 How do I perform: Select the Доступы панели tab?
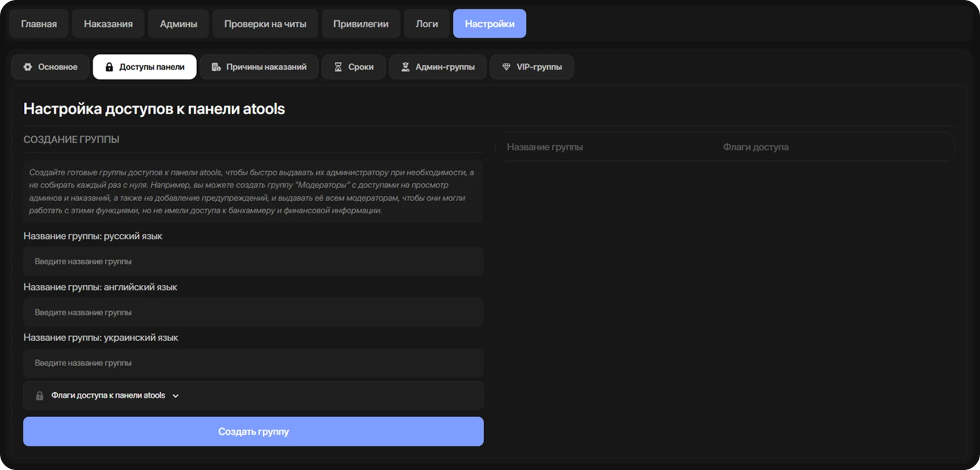(144, 67)
